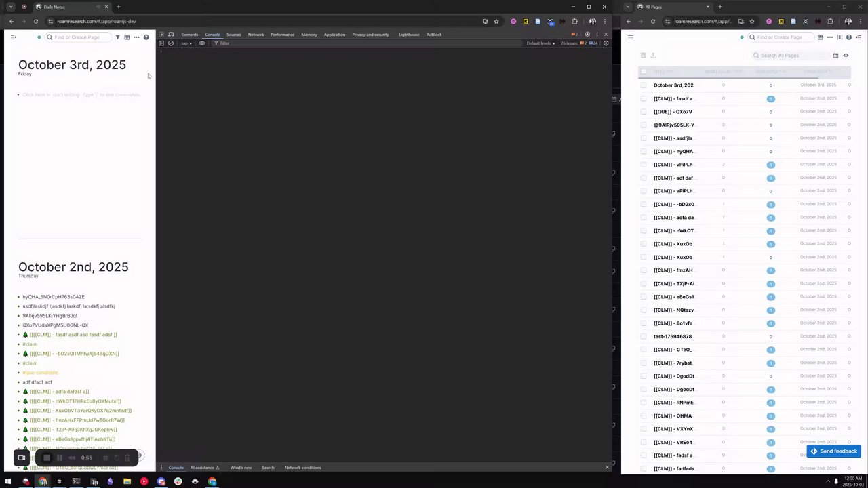Open a new tab in All Pages window
This screenshot has width=868, height=488.
coord(720,7)
